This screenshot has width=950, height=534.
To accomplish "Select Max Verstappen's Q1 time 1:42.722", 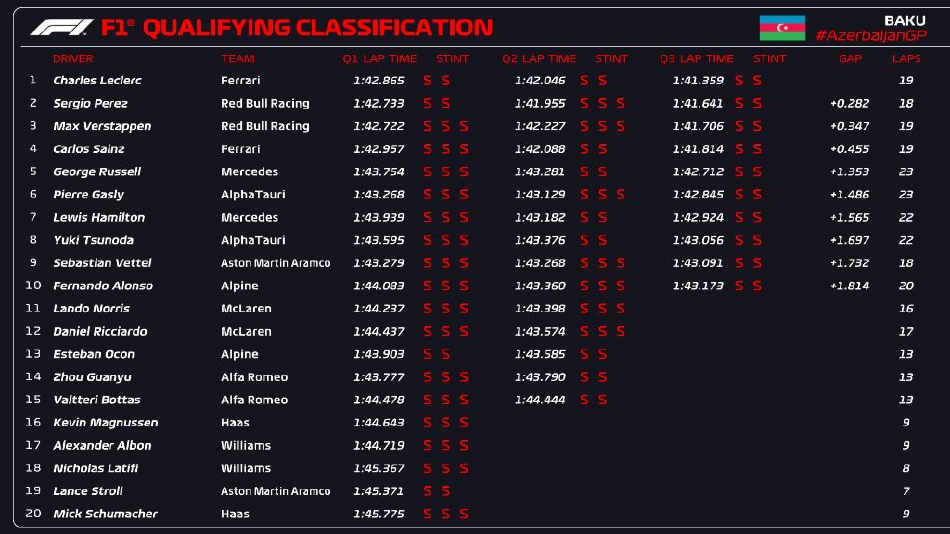I will pos(379,126).
